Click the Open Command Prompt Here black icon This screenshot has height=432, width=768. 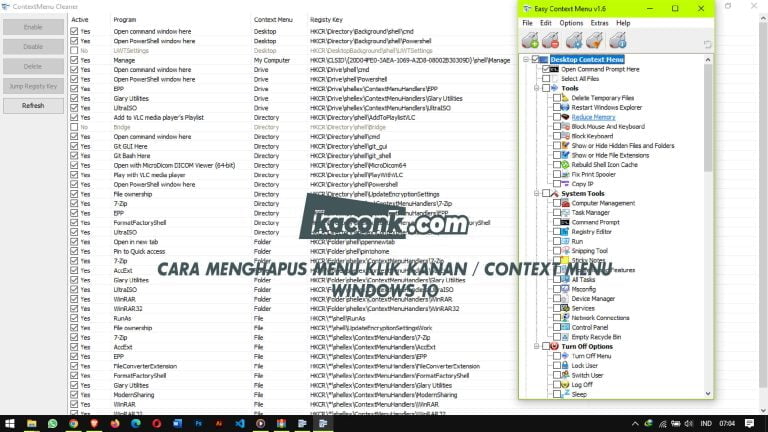click(554, 69)
